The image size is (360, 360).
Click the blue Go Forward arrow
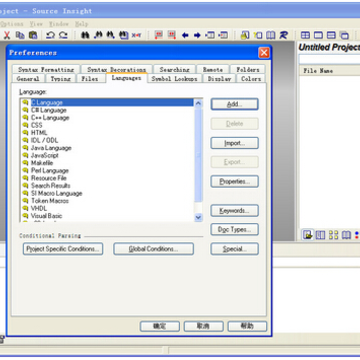pyautogui.click(x=197, y=35)
